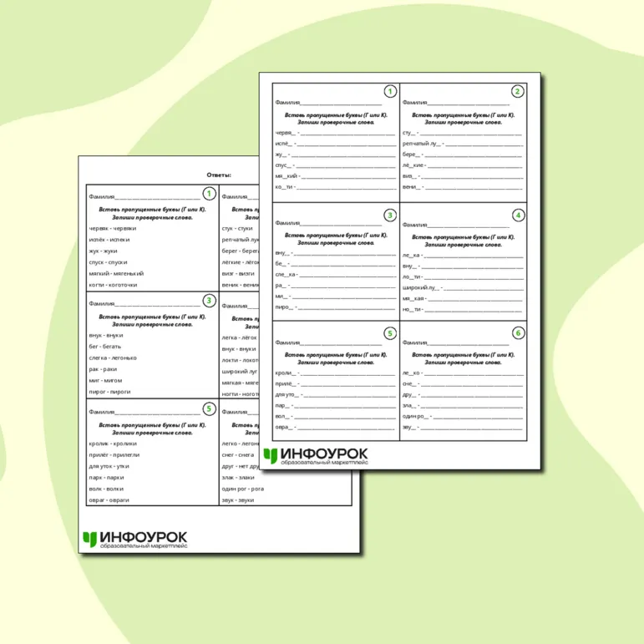644x644 pixels.
Task: Select the word 'ко__ти' on the front worksheet
Action: [284, 187]
